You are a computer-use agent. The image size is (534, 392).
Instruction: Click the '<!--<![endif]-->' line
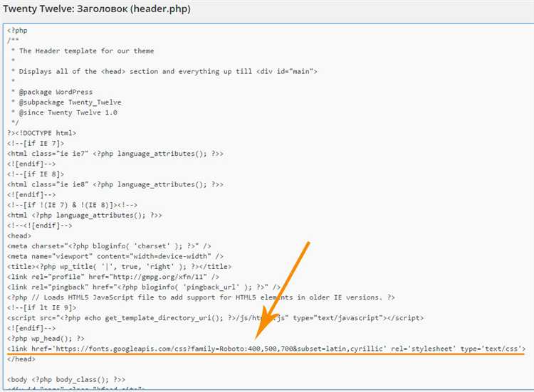[x=39, y=226]
